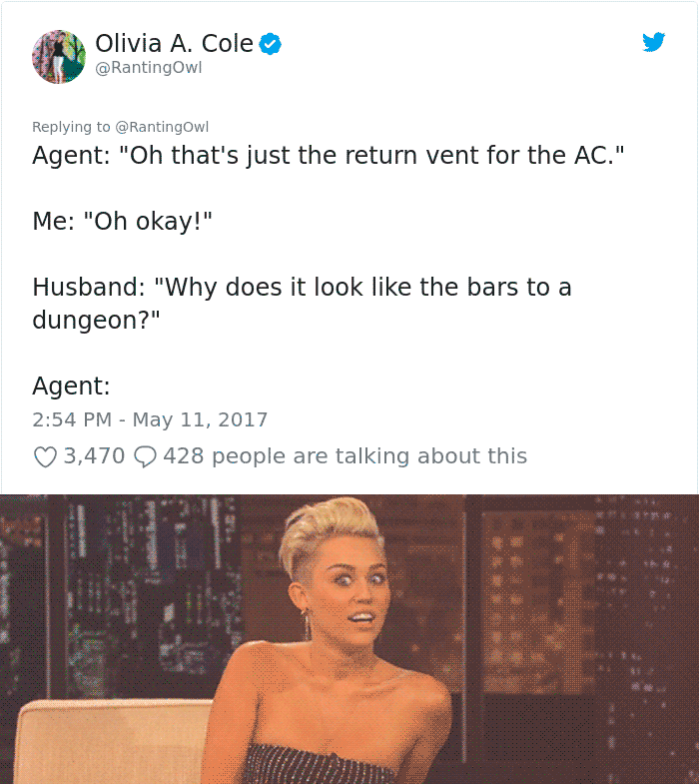Click the 'Me: Oh okay!' line
This screenshot has width=699, height=784.
[123, 221]
